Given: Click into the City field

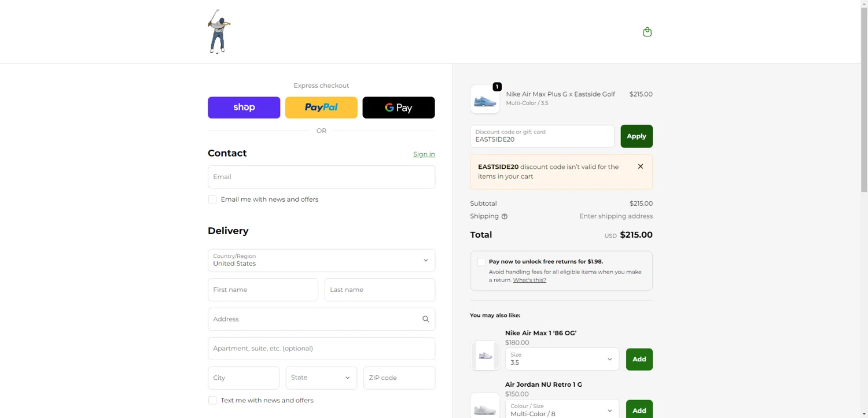Looking at the screenshot, I should (x=244, y=378).
